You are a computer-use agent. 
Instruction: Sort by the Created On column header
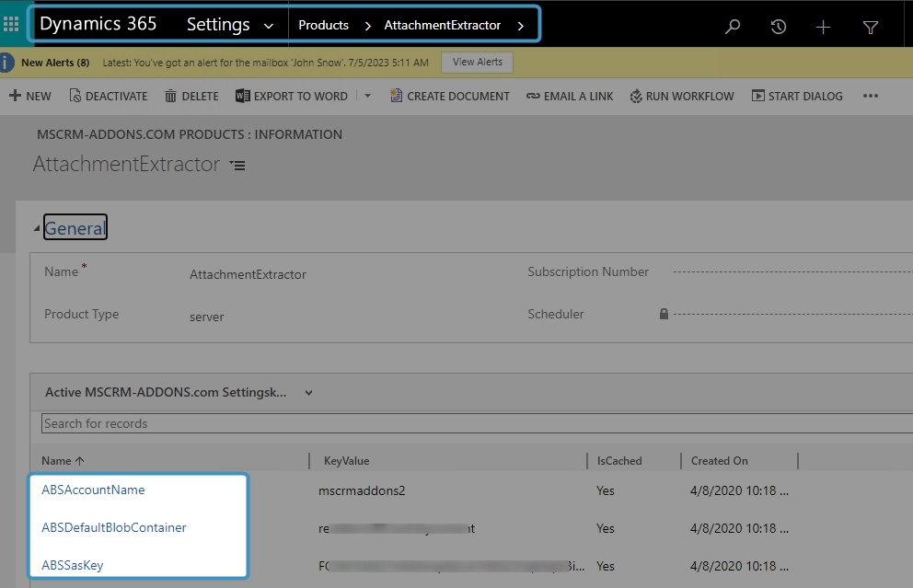719,460
